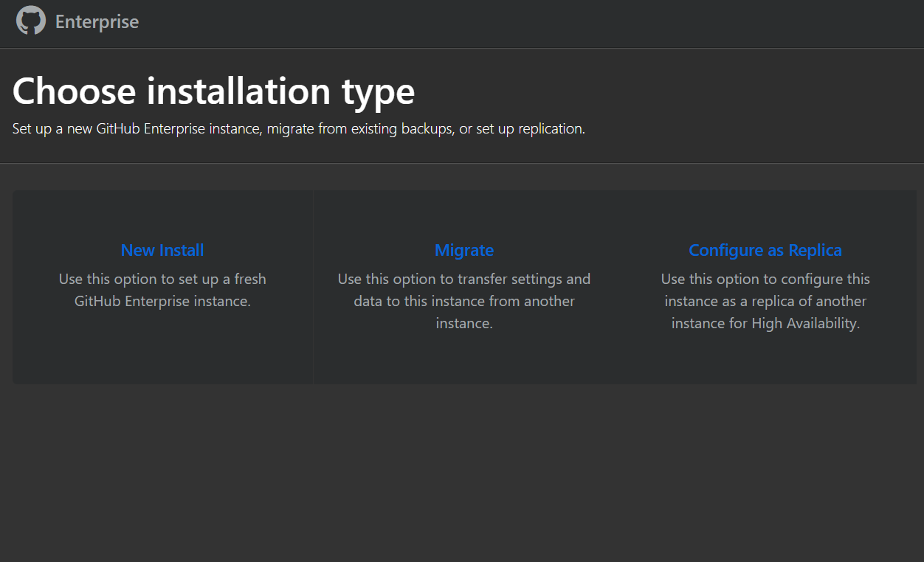Viewport: 924px width, 562px height.
Task: Click "instance for High Availability." line
Action: pyautogui.click(x=765, y=323)
